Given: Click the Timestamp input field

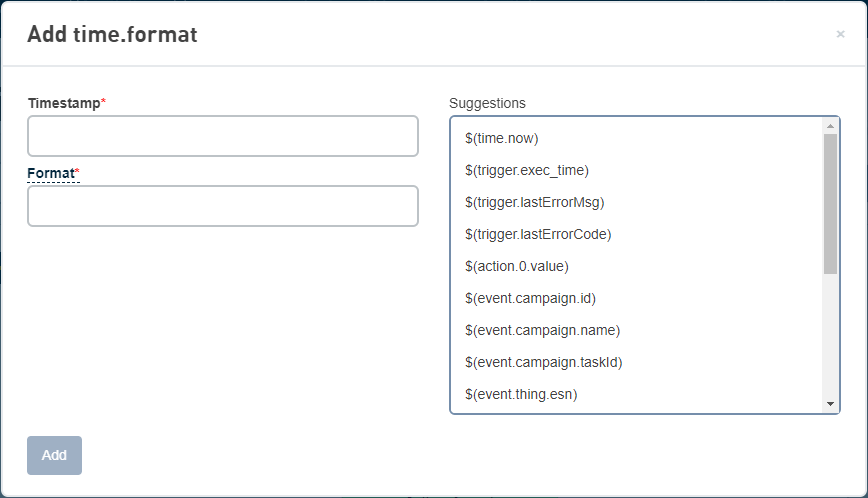Looking at the screenshot, I should (x=222, y=136).
